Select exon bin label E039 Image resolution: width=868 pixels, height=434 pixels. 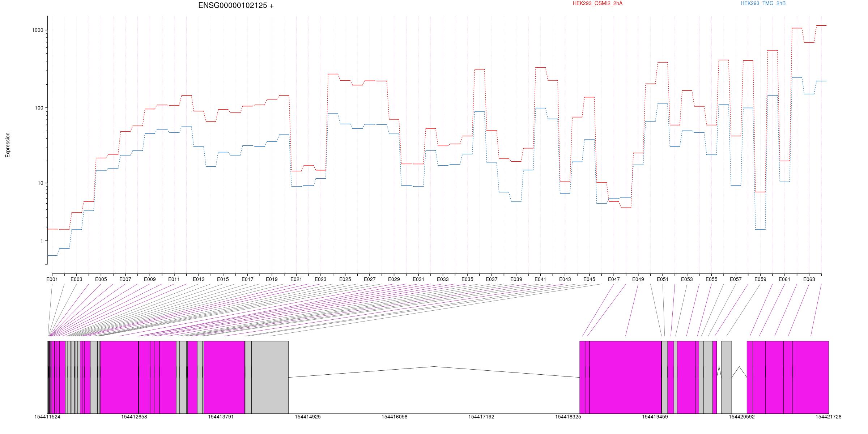(516, 279)
